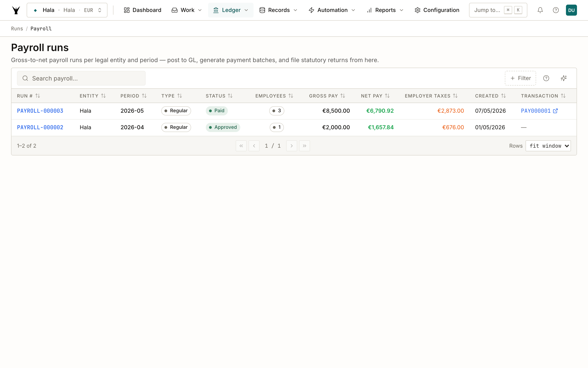Click employer taxes €2,873.00
The image size is (588, 368).
click(x=451, y=111)
